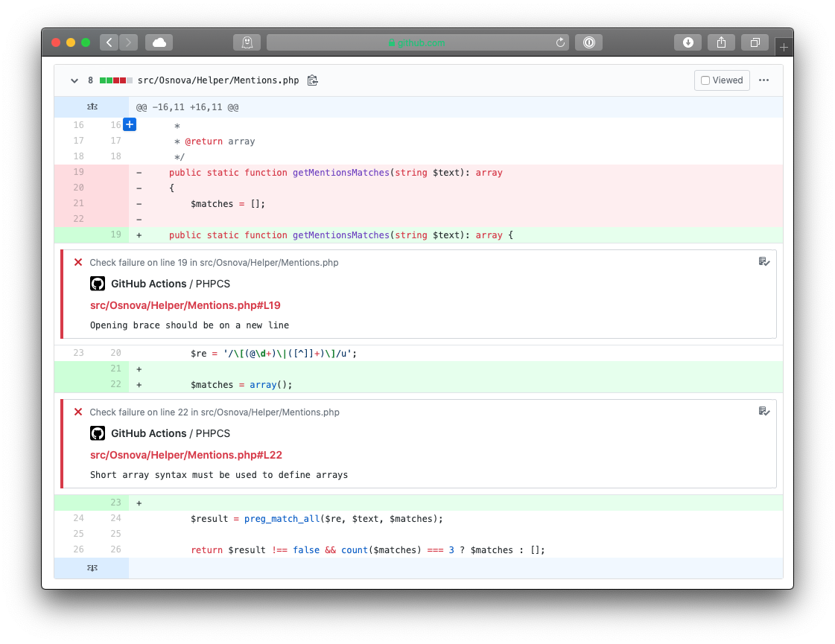The height and width of the screenshot is (644, 835).
Task: Show downloads with the download arrow icon
Action: [688, 42]
